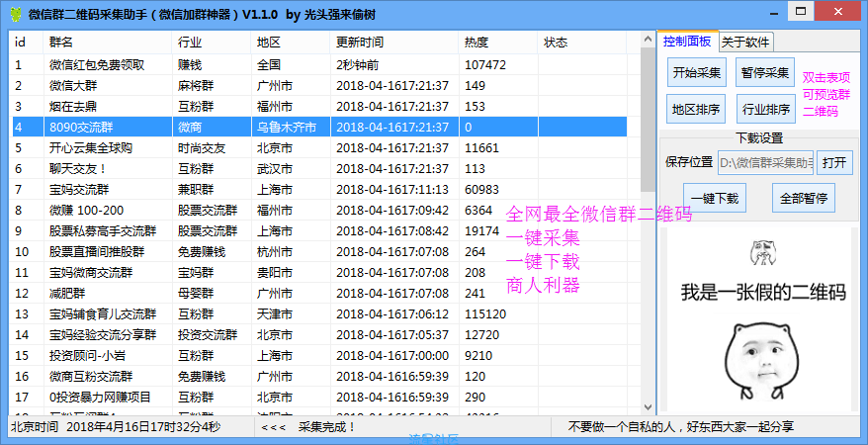The width and height of the screenshot is (868, 445).
Task: Select row 微信大群
Action: pyautogui.click(x=319, y=86)
